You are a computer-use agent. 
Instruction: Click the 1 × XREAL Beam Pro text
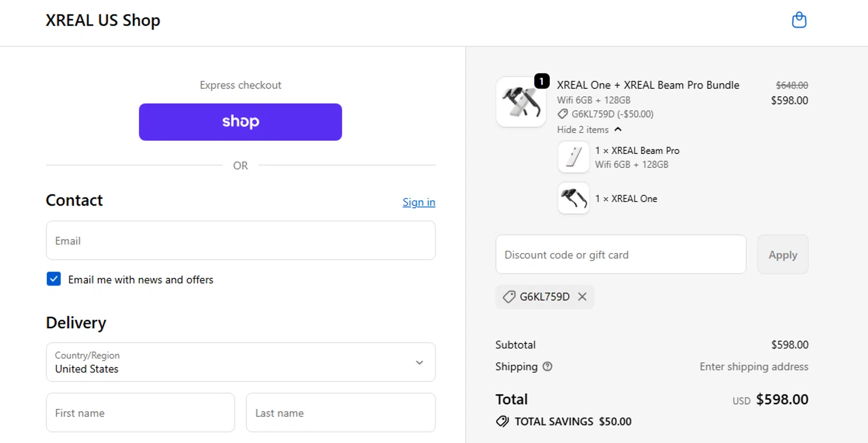(x=637, y=151)
